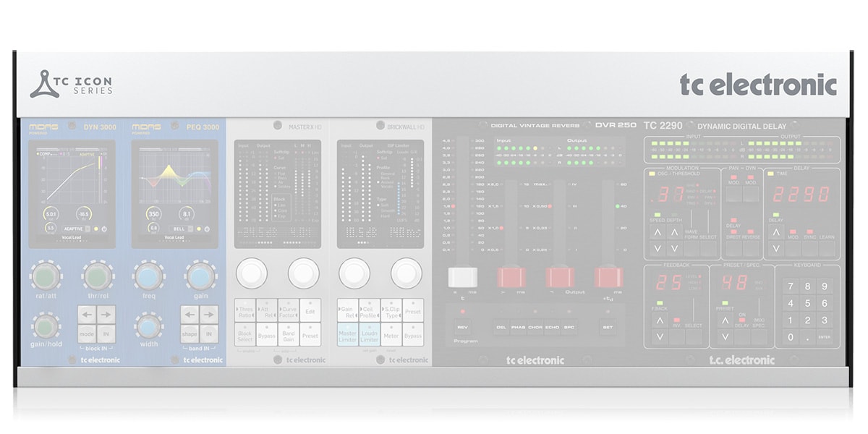The height and width of the screenshot is (434, 868).
Task: Toggle the block IN button on DYN 3000
Action: (x=106, y=336)
